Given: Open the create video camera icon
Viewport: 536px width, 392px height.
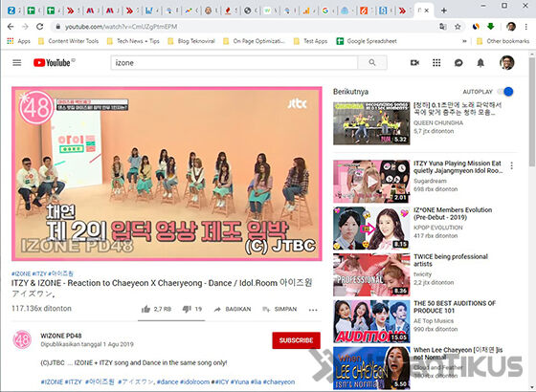Looking at the screenshot, I should [414, 62].
